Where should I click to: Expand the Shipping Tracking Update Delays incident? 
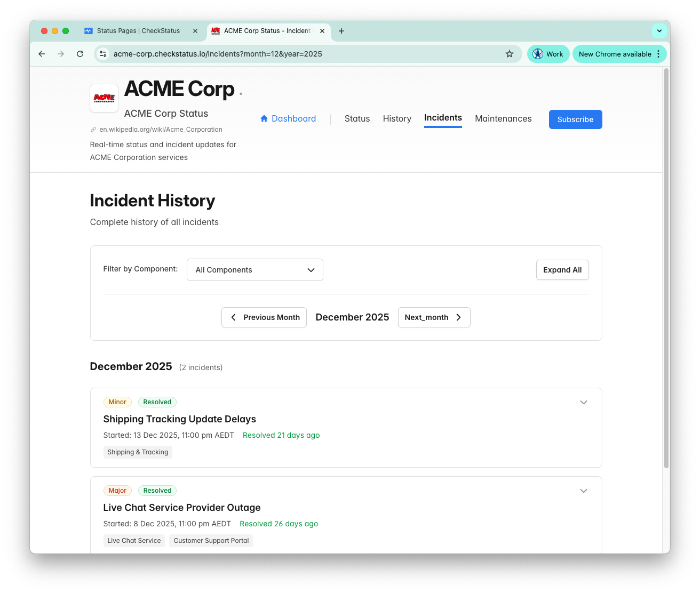click(x=584, y=402)
